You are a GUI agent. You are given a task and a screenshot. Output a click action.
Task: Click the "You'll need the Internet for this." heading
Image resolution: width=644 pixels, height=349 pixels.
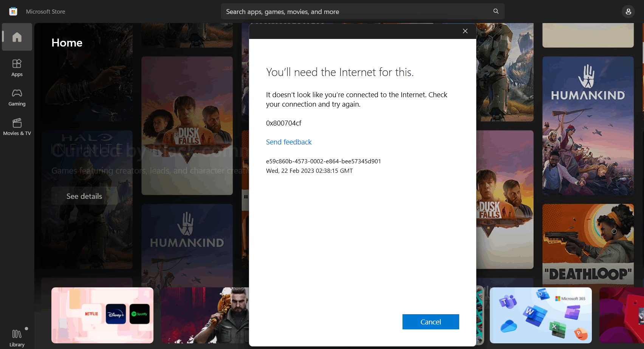tap(340, 72)
